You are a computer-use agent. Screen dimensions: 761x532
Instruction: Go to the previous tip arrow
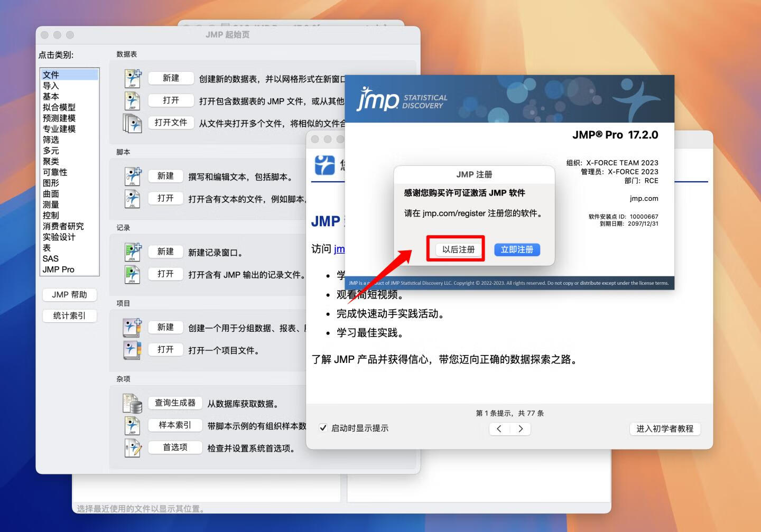pos(499,429)
